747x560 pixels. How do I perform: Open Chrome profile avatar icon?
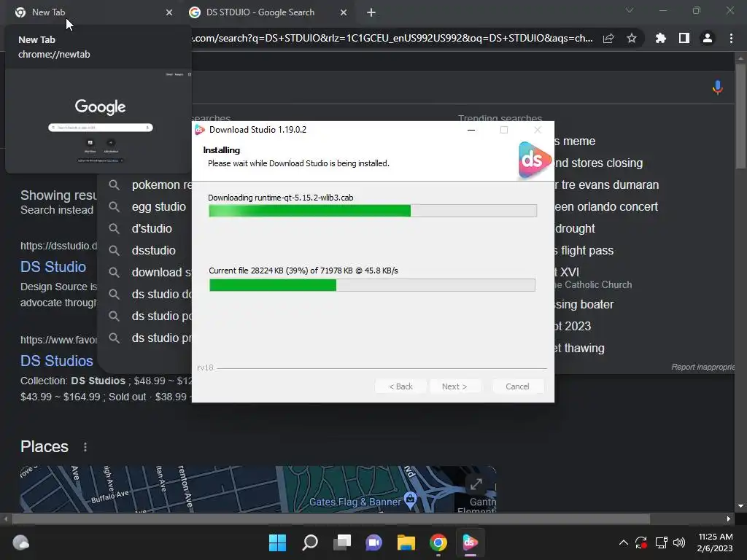708,38
